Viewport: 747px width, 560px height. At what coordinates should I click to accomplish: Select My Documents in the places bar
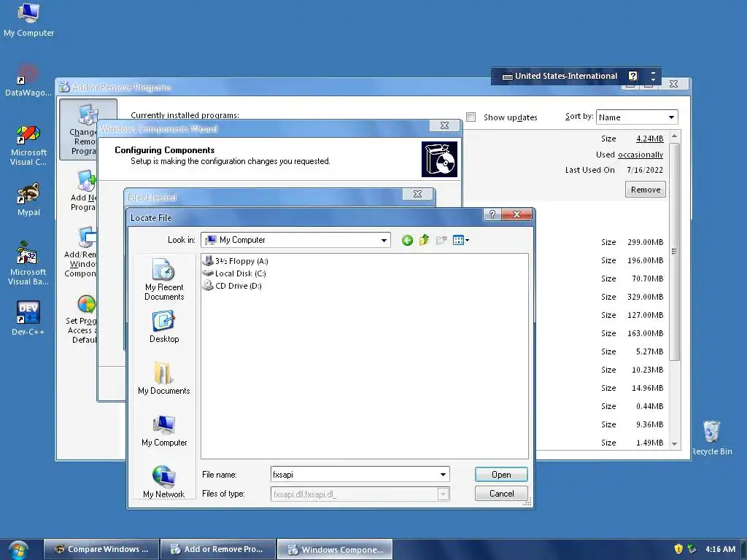click(164, 378)
